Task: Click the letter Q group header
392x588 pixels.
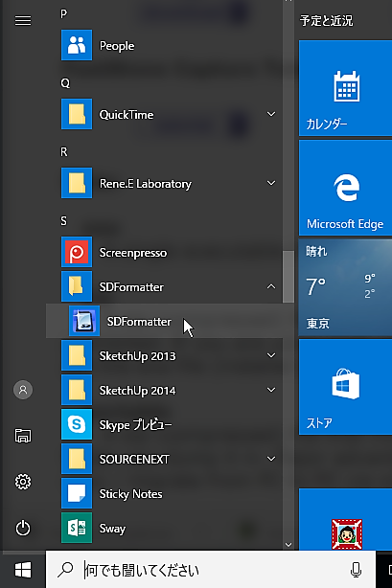Action: click(x=65, y=83)
